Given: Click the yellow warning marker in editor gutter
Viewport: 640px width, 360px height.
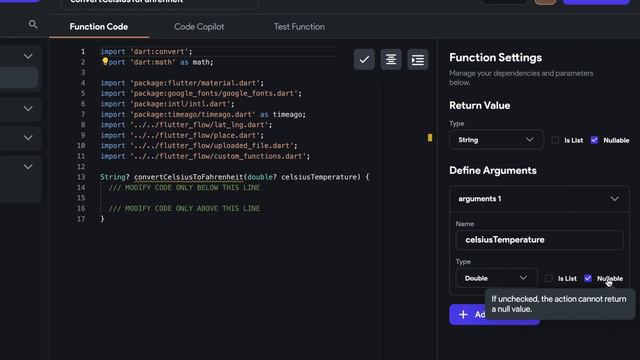Looking at the screenshot, I should pos(430,138).
